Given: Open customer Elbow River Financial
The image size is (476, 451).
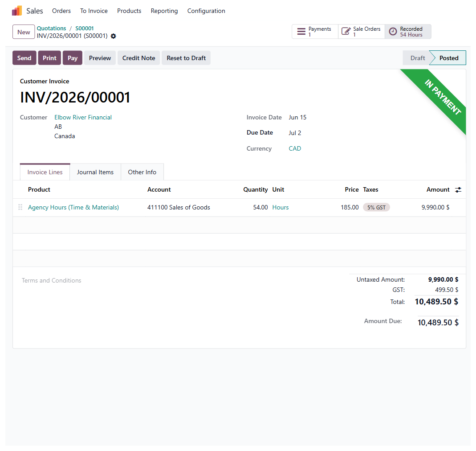Looking at the screenshot, I should point(83,117).
